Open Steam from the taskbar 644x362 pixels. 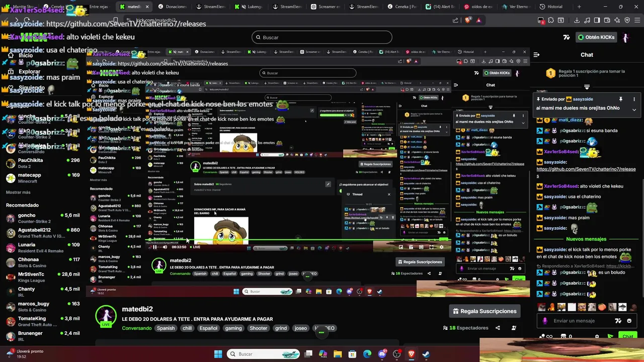point(426,354)
